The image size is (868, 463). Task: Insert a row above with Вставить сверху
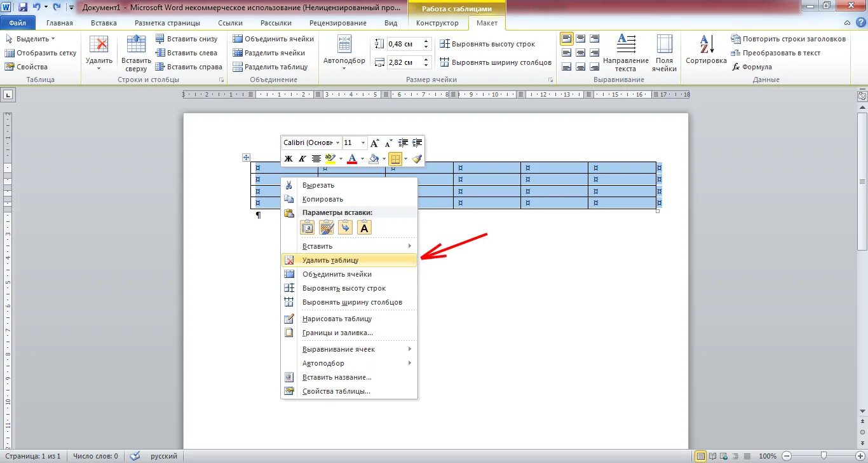pos(136,52)
